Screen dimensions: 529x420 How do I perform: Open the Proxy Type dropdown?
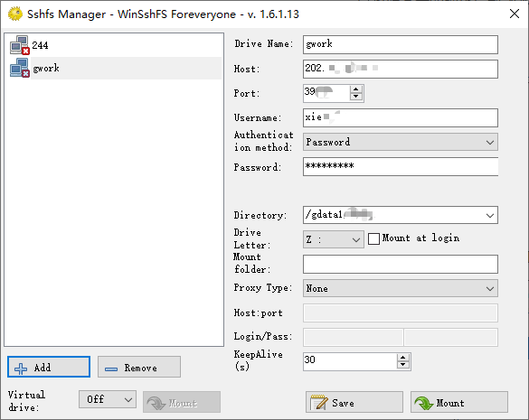[400, 288]
